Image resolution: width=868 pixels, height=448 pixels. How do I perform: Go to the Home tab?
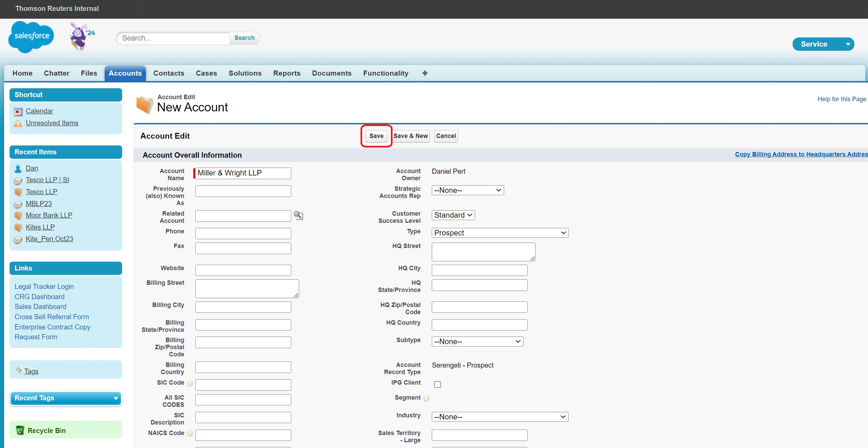tap(23, 73)
